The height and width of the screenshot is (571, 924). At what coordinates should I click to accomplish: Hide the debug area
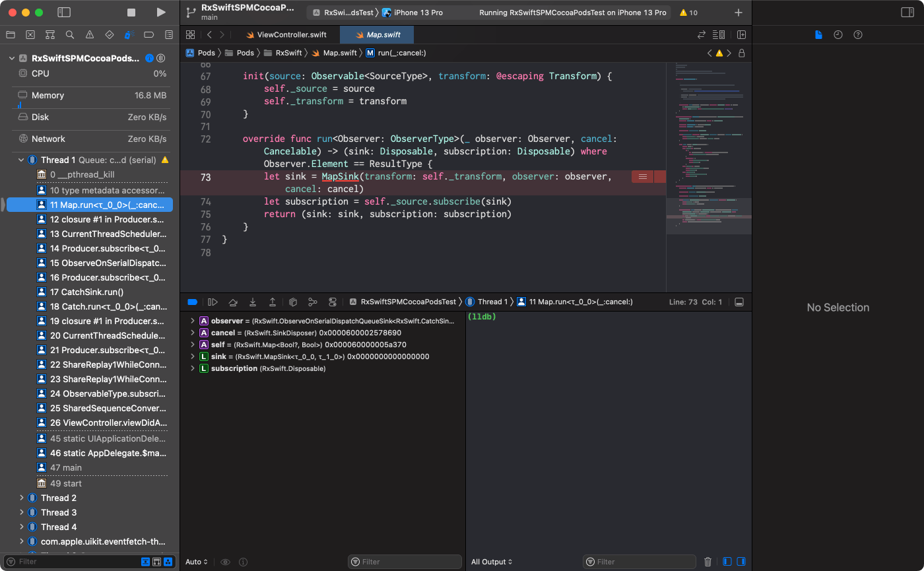click(x=739, y=302)
